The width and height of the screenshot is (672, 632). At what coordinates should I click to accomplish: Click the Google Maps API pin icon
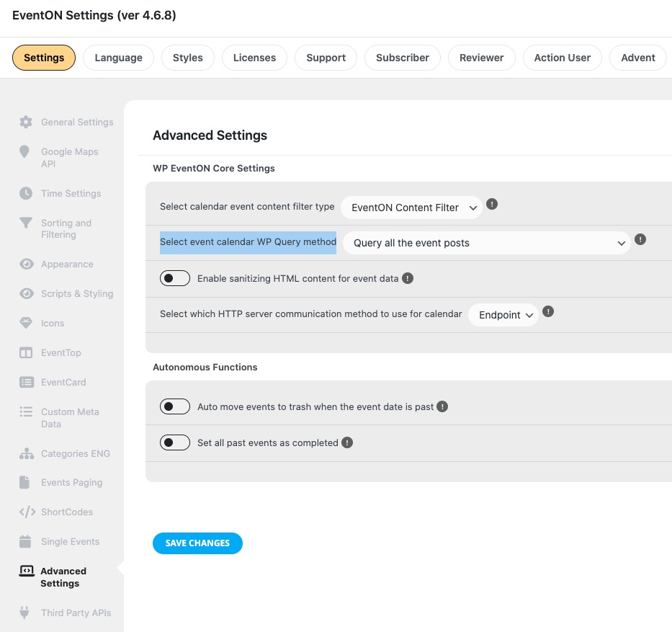[24, 152]
